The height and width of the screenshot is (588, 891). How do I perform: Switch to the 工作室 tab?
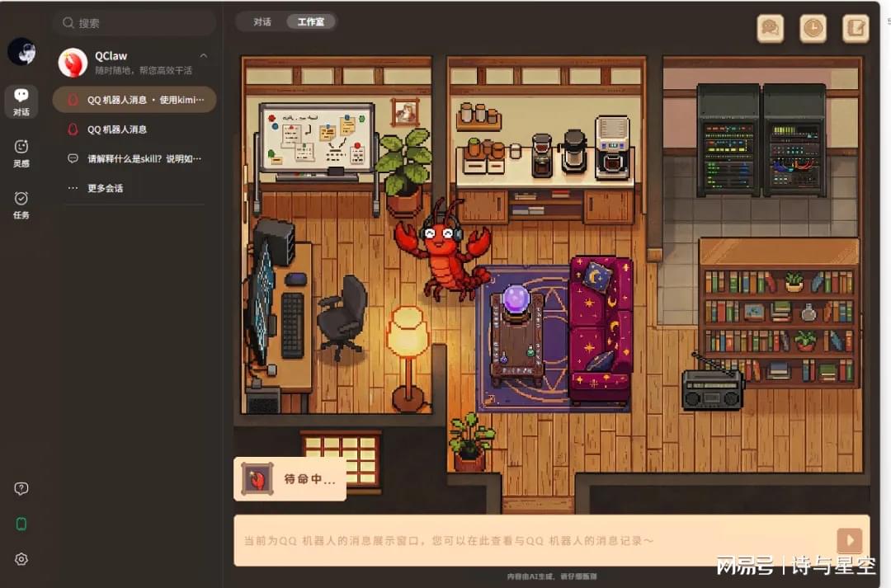coord(311,22)
